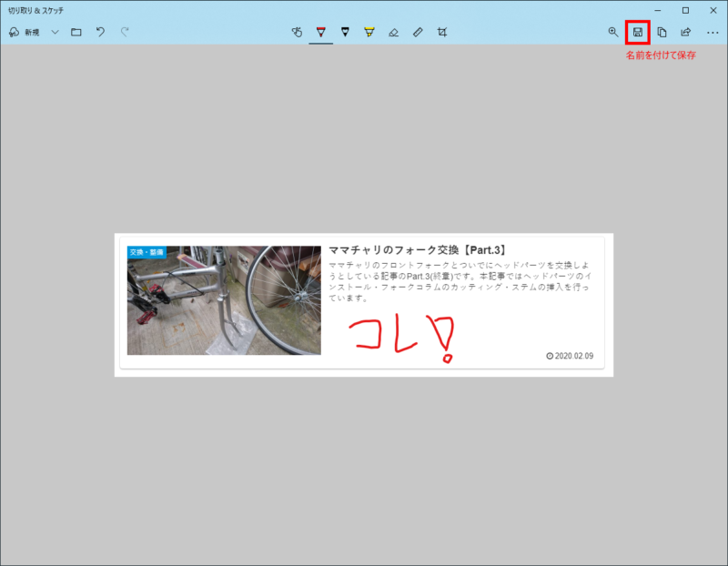Open the See more (…) menu
728x566 pixels.
(713, 33)
